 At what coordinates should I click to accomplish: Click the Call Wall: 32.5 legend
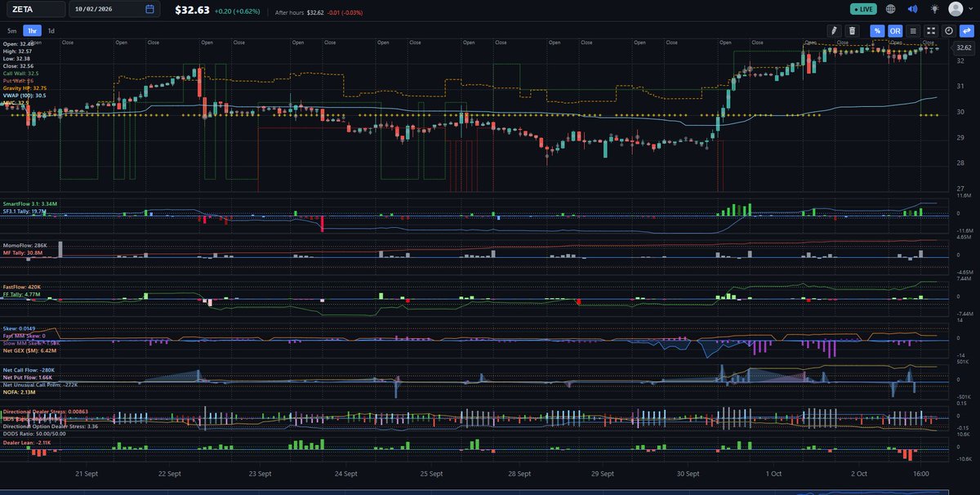pos(21,73)
